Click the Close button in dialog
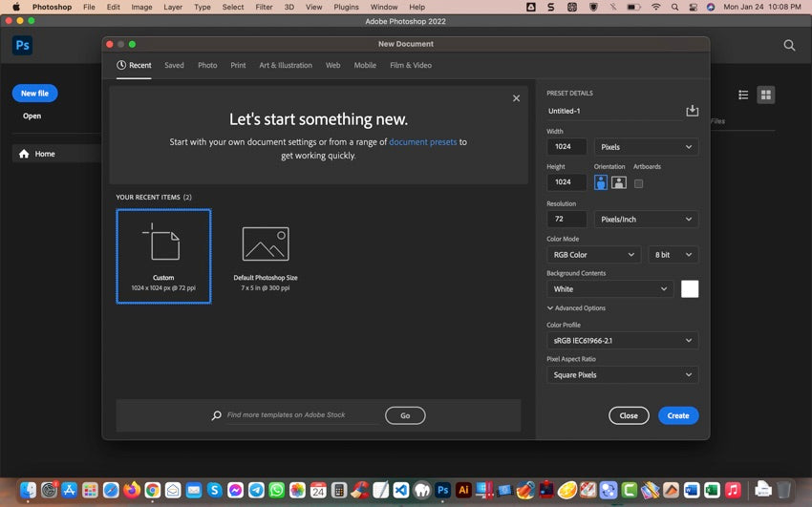The height and width of the screenshot is (507, 812). [629, 415]
